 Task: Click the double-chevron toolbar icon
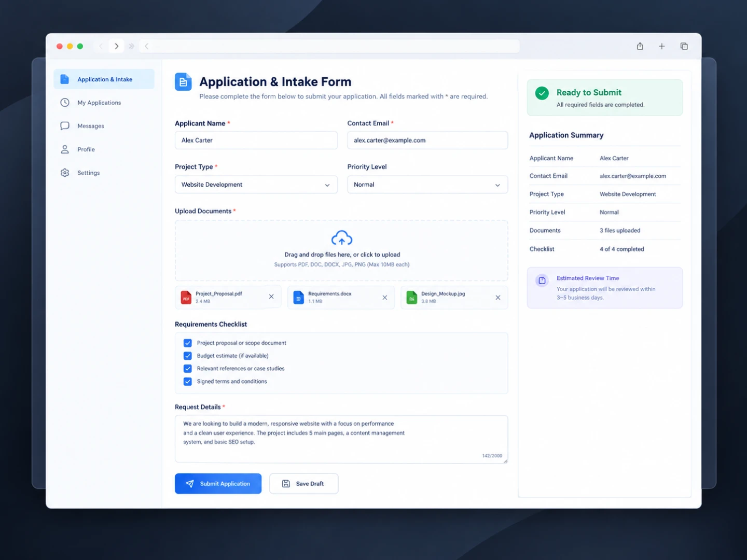[132, 46]
